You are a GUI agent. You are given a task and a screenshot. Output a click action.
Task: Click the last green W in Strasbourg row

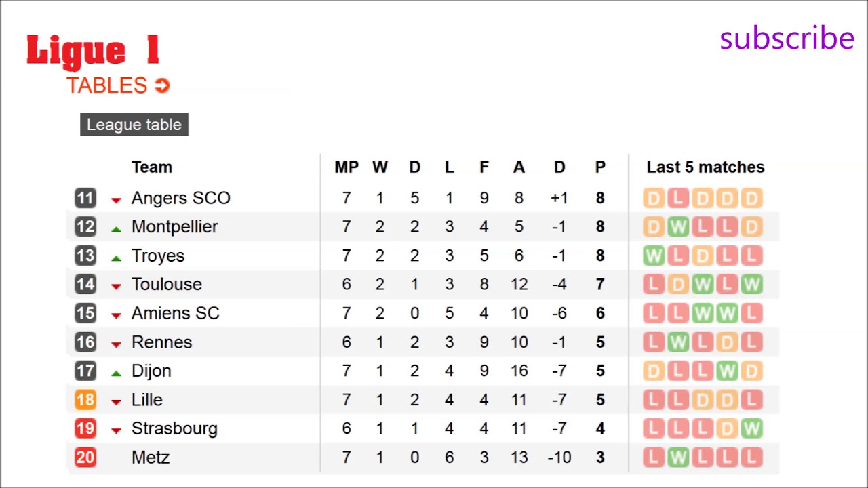[751, 428]
